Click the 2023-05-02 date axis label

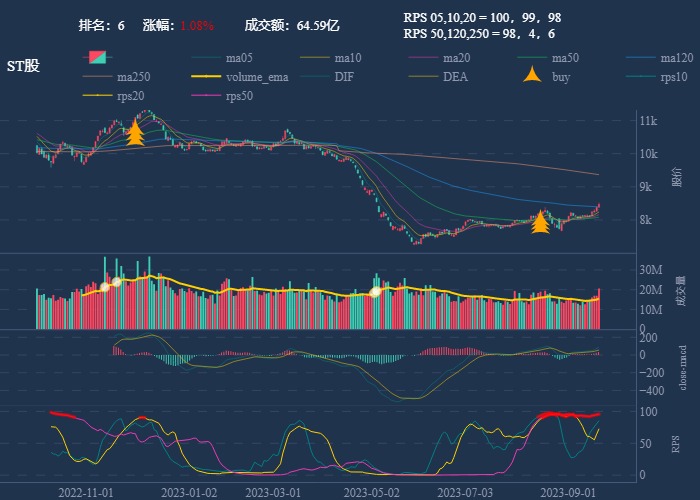tap(371, 492)
